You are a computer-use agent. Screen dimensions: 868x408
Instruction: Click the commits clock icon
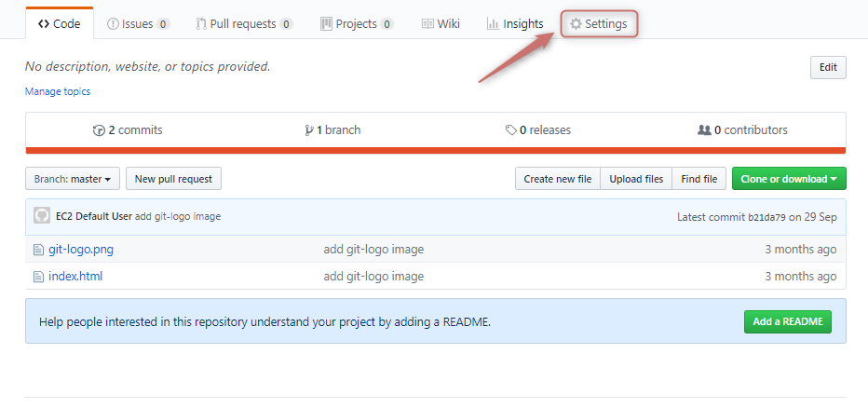tap(99, 130)
